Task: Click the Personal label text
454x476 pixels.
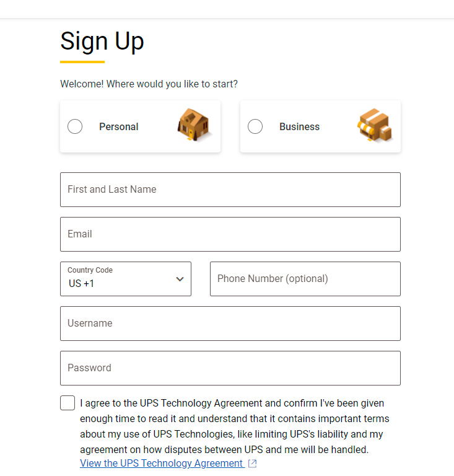Action: [119, 126]
